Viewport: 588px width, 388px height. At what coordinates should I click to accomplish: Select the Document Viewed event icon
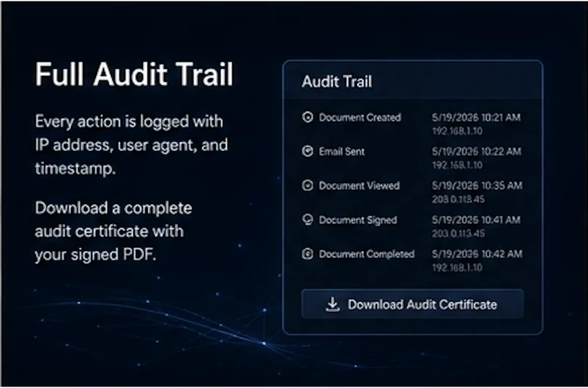[x=308, y=186]
